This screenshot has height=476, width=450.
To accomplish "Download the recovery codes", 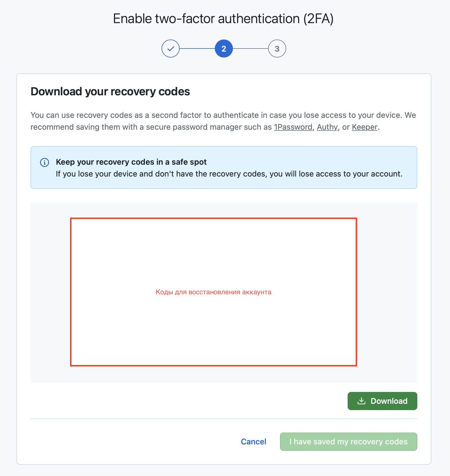I will (x=382, y=401).
